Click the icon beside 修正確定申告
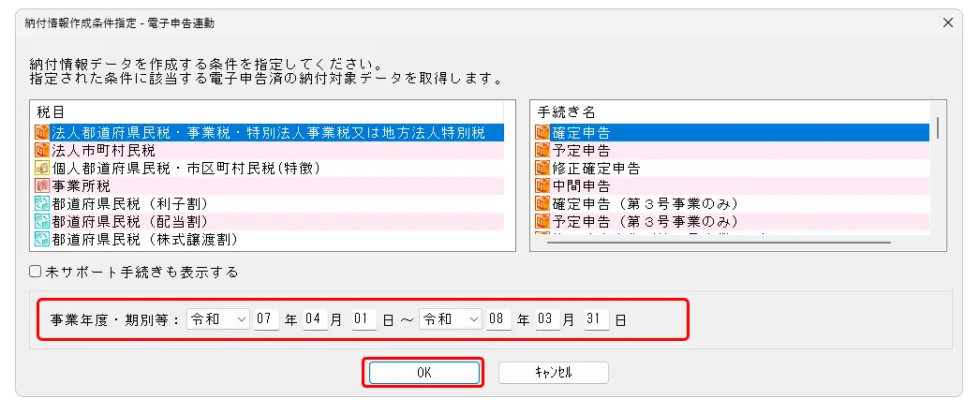This screenshot has width=980, height=414. (x=542, y=169)
